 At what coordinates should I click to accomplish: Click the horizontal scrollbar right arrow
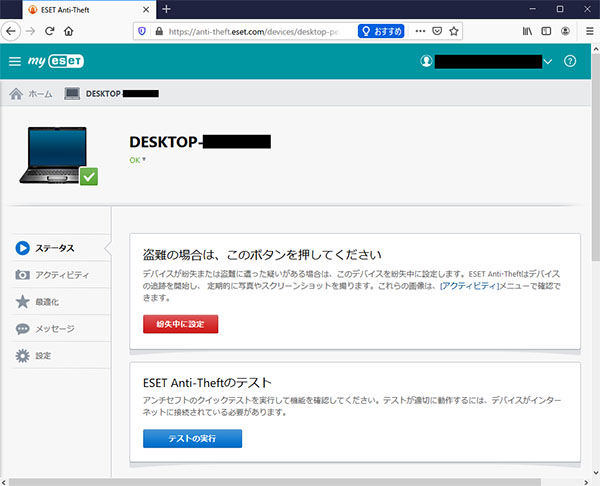pos(586,482)
